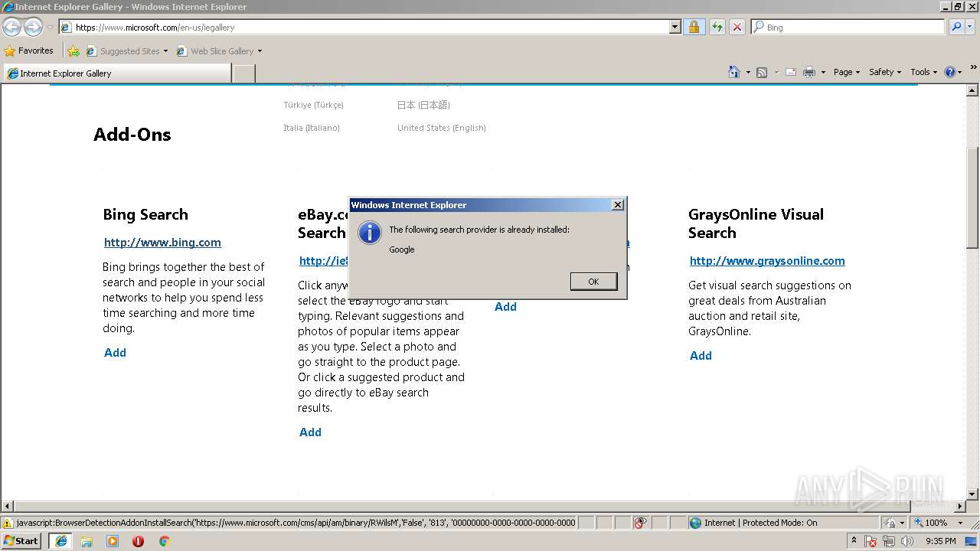Image resolution: width=980 pixels, height=551 pixels.
Task: Click Add to Favorites Bar icon
Action: click(73, 51)
